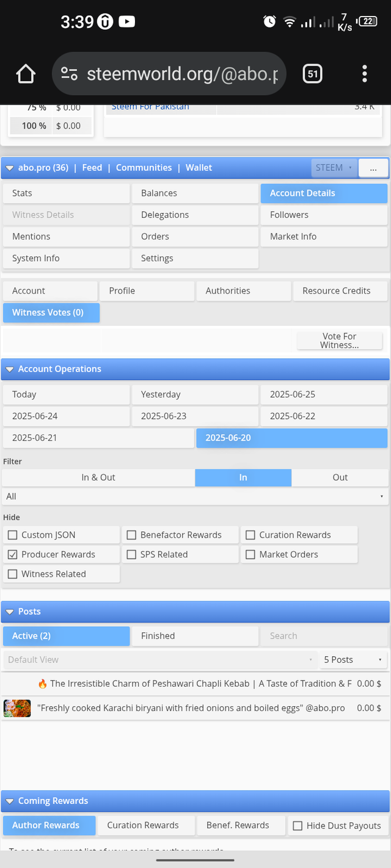Open the site settings icon in address bar
Image resolution: width=391 pixels, height=868 pixels.
click(x=69, y=74)
